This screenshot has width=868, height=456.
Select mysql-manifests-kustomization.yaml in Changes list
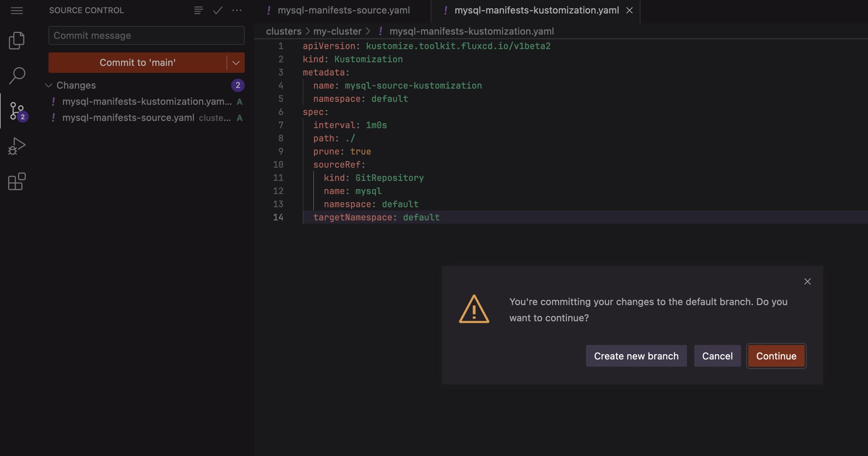(147, 101)
